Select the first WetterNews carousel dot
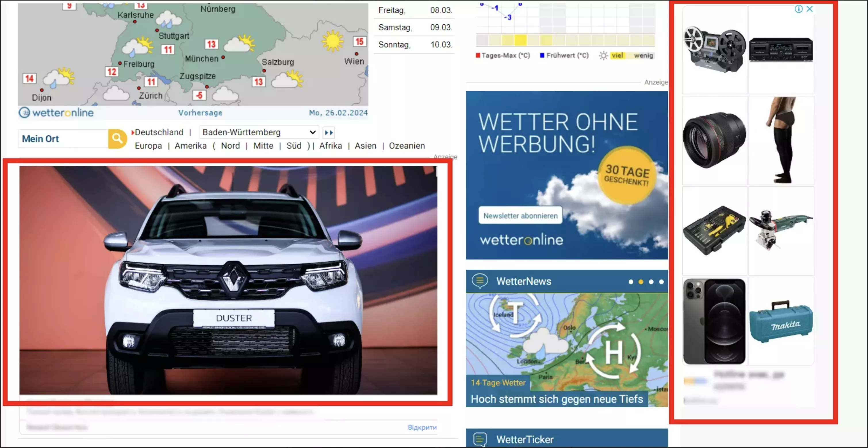Screen dimensions: 868x448 pos(631,282)
